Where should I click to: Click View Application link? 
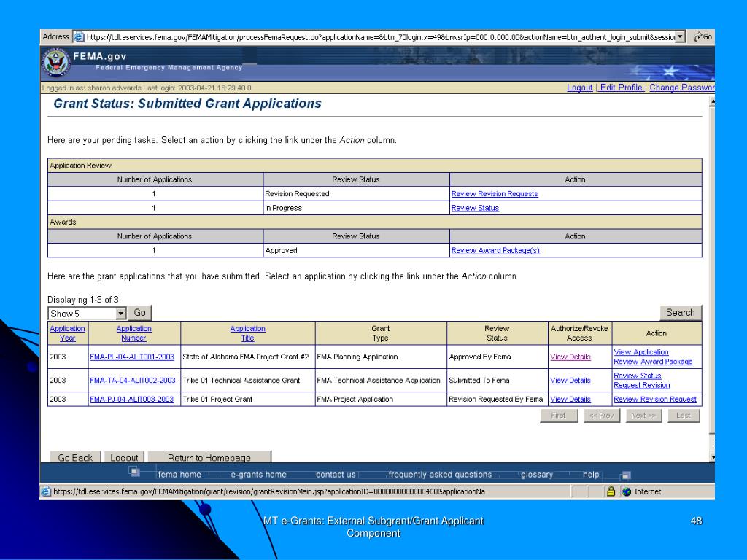pos(641,352)
